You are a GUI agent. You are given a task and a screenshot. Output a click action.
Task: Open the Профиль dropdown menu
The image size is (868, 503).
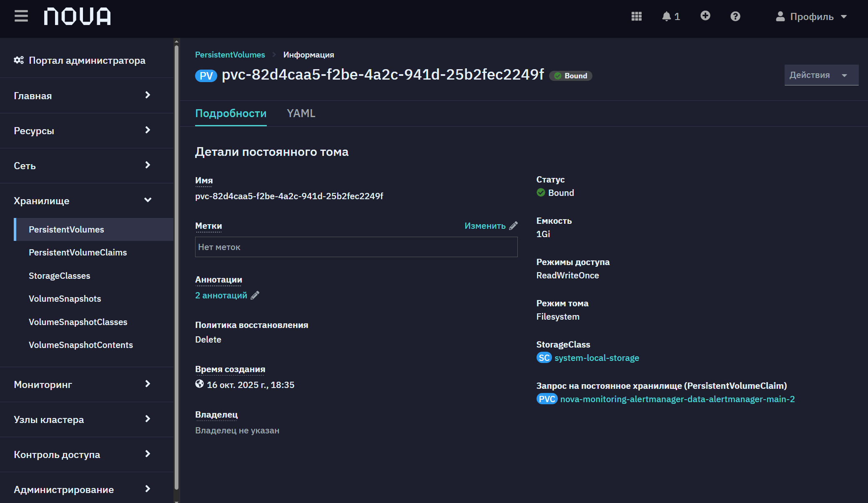[811, 16]
